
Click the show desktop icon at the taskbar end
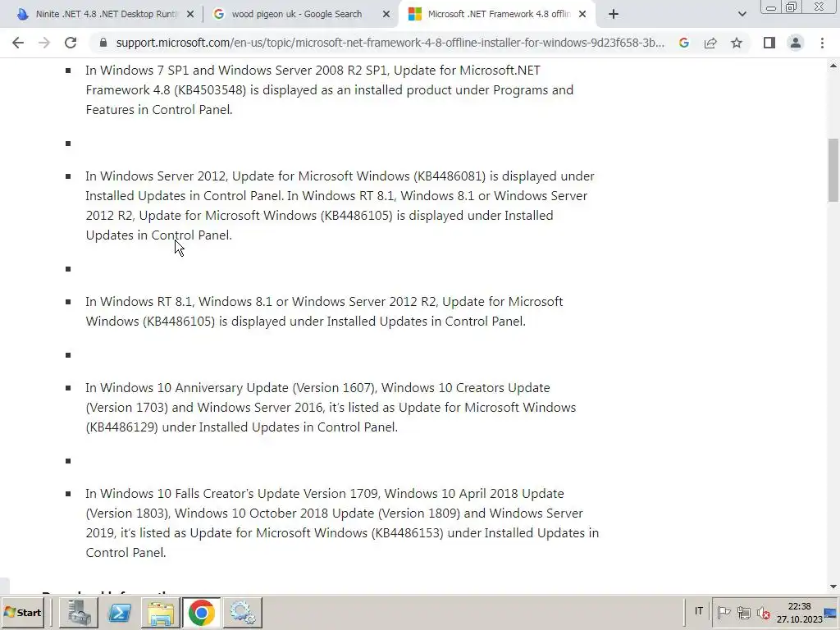(x=832, y=612)
